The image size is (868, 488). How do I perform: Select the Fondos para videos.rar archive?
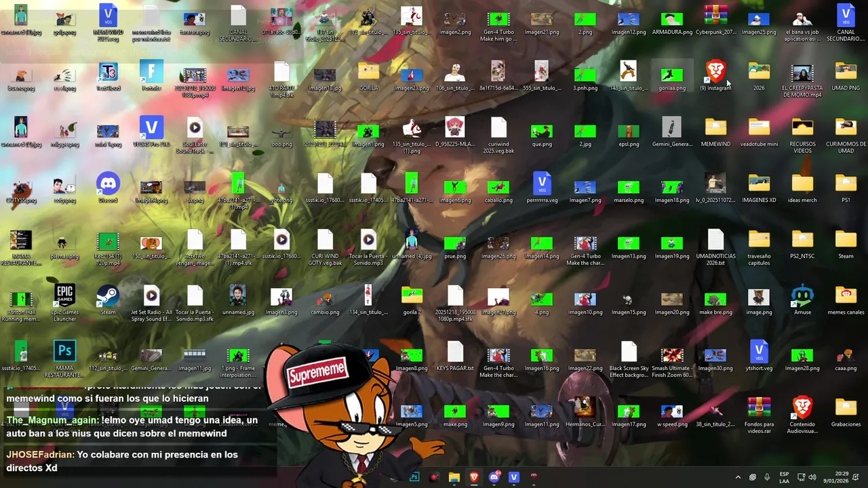tap(759, 415)
